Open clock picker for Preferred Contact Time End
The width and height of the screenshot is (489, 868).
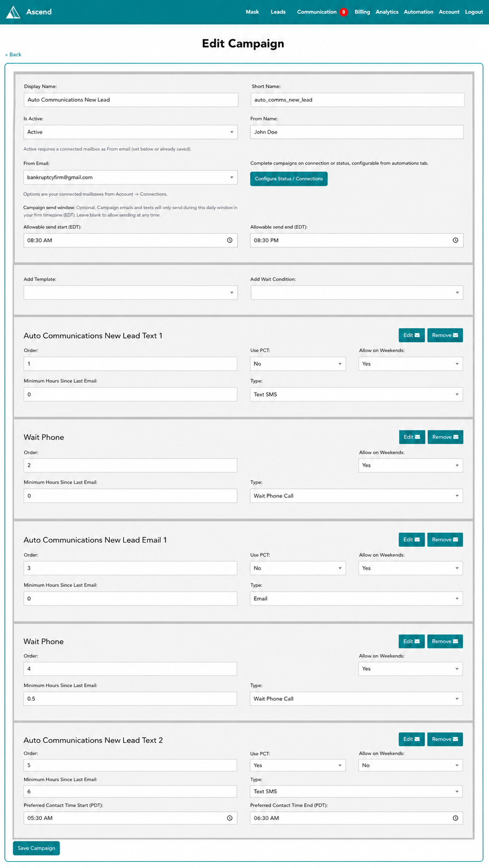455,818
